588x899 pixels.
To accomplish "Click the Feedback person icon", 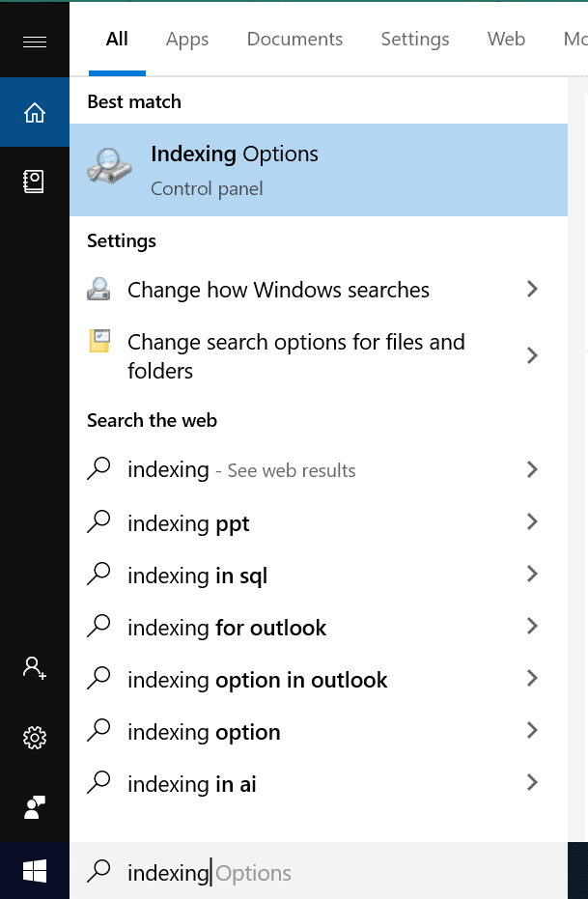I will (35, 808).
